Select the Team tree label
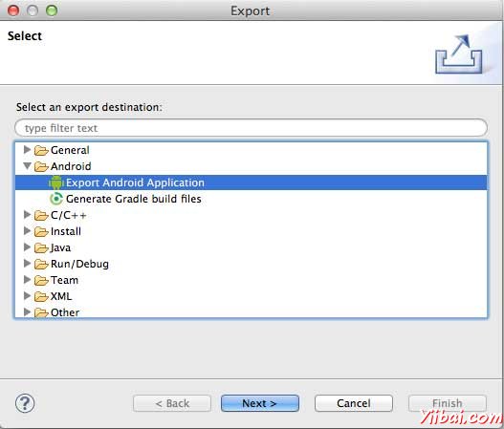The height and width of the screenshot is (429, 504). (64, 280)
